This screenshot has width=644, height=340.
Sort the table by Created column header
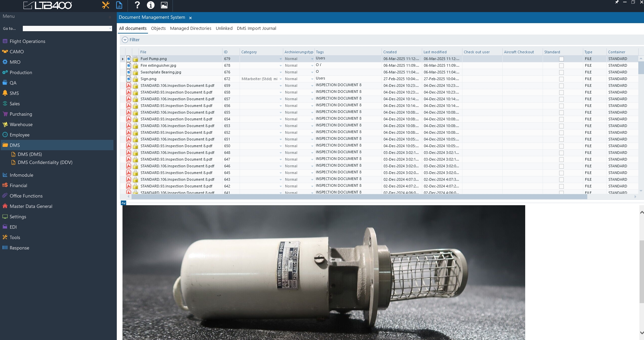click(390, 52)
